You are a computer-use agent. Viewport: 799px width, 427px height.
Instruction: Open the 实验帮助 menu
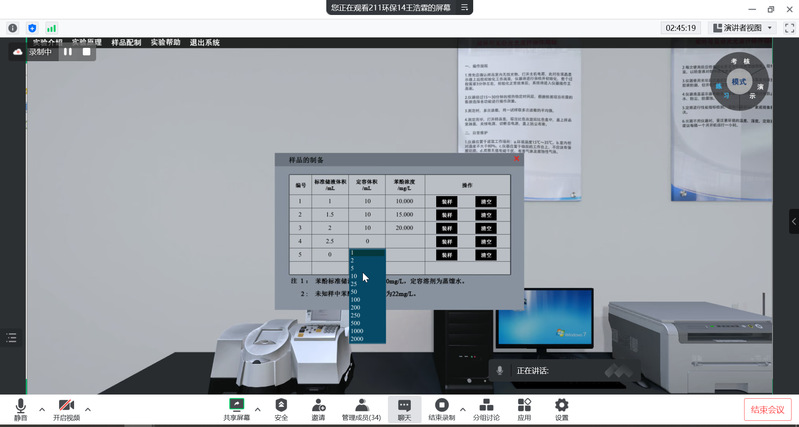(x=165, y=43)
